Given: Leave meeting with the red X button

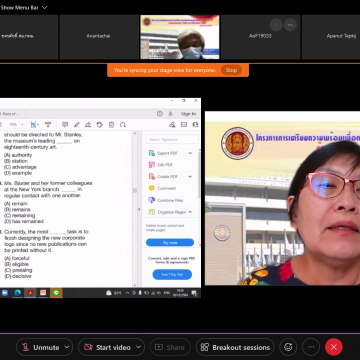Looking at the screenshot, I should point(334,347).
